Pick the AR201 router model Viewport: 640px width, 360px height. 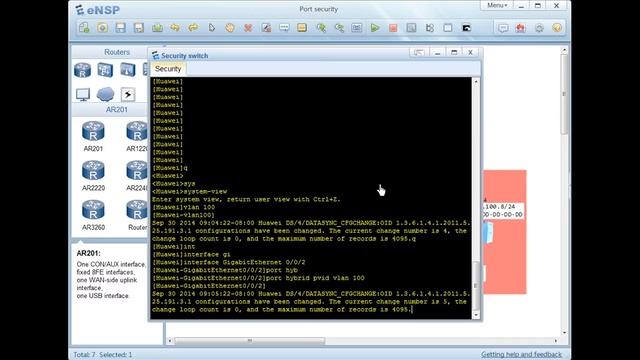[x=93, y=136]
